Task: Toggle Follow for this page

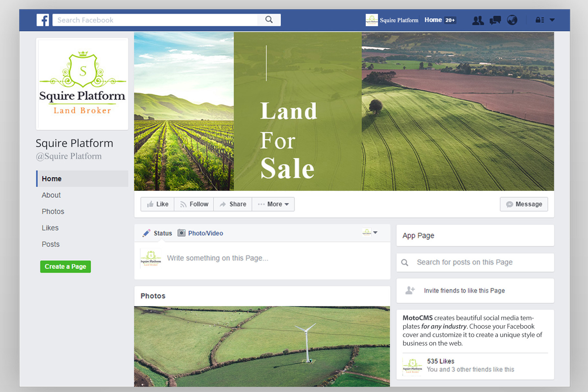Action: pos(194,204)
